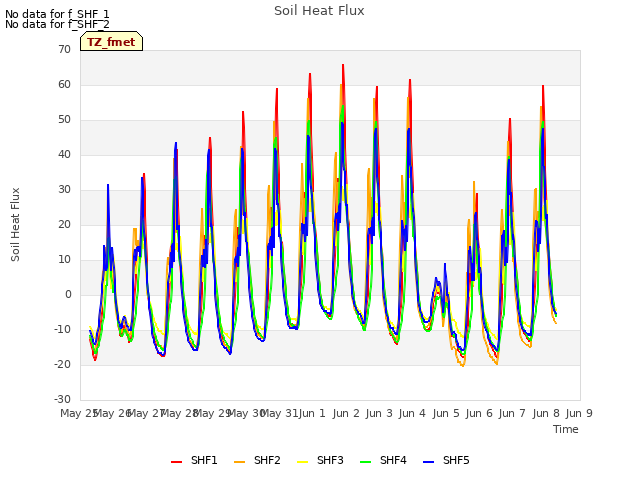
Task: Click the vertical Soil Heat Flux axis label
Action: point(15,224)
